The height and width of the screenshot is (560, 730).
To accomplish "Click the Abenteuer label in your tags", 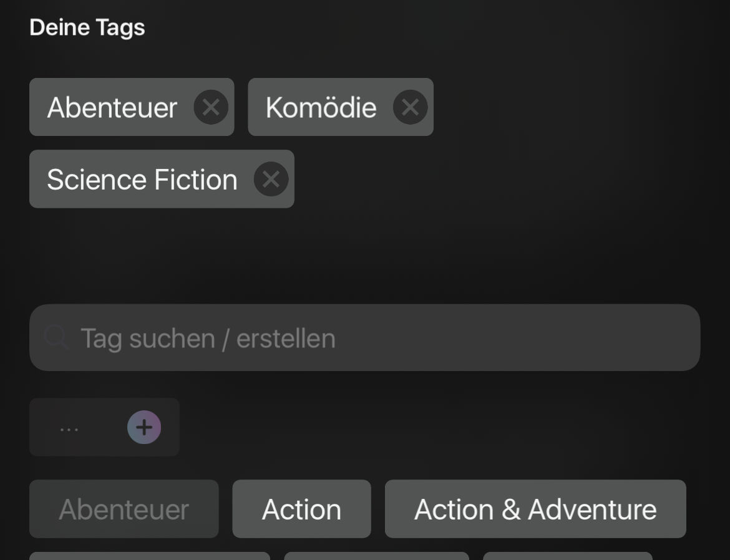I will [x=112, y=107].
